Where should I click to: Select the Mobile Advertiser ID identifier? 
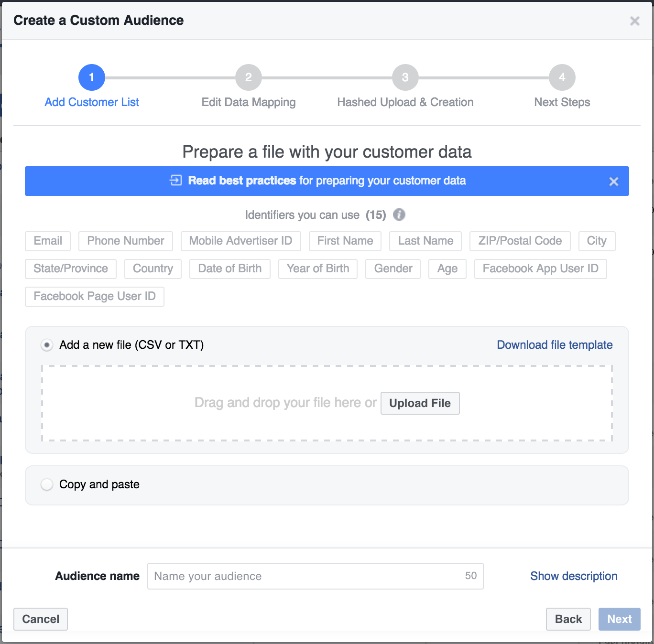[x=240, y=241]
